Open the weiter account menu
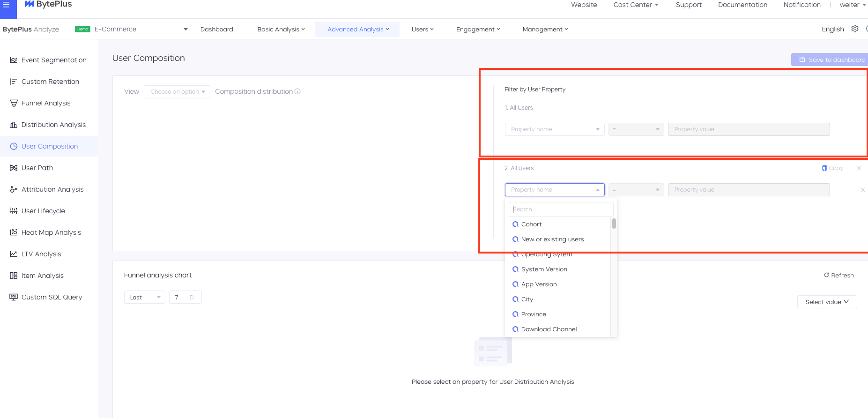 (853, 5)
